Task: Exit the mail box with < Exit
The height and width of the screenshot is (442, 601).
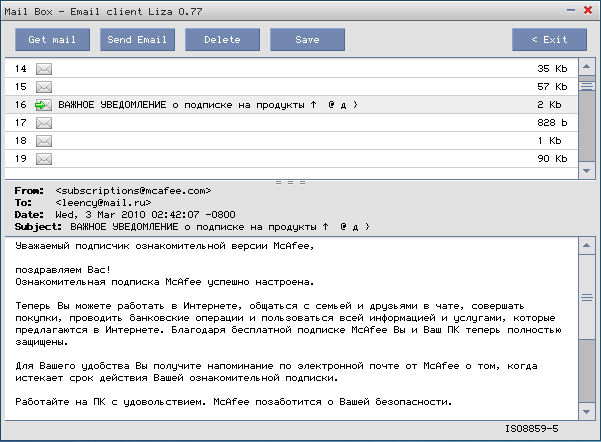Action: pos(549,40)
